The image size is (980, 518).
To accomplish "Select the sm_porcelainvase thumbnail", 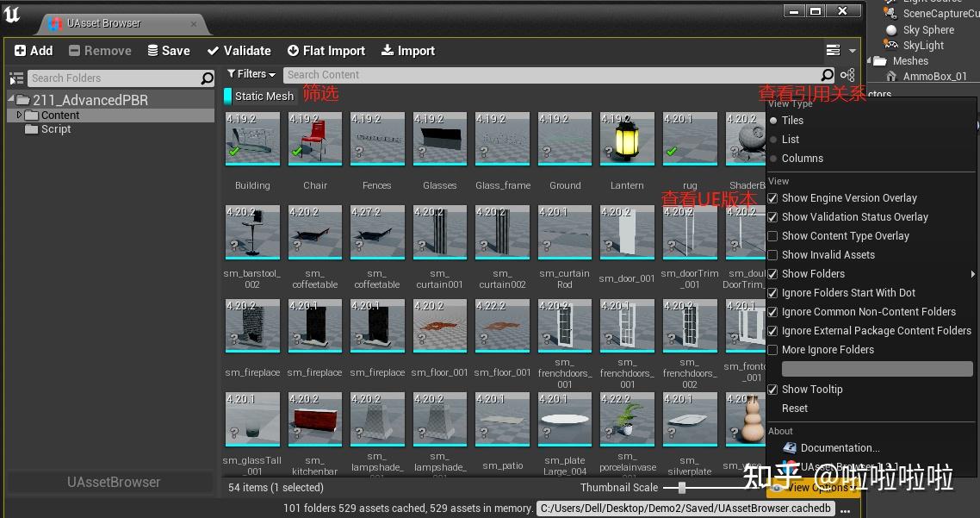I will point(628,419).
